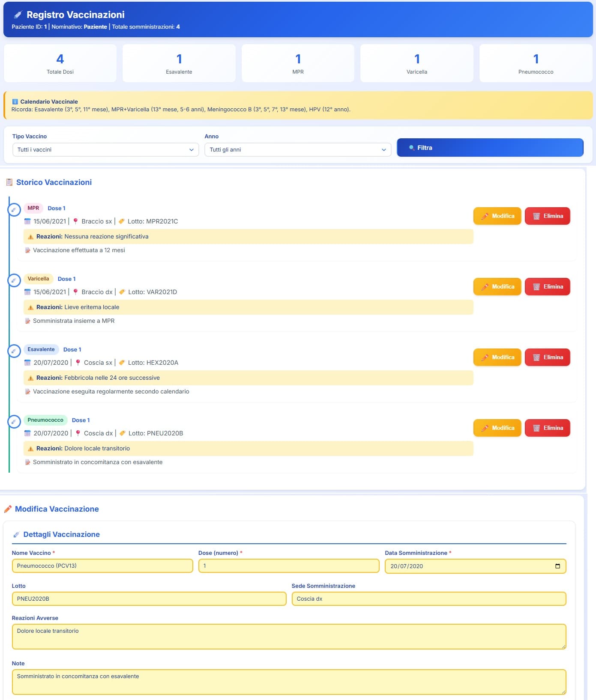Click the clipboard icon beside Storico Vaccinazioni
Screen dimensions: 596x700
[9, 182]
